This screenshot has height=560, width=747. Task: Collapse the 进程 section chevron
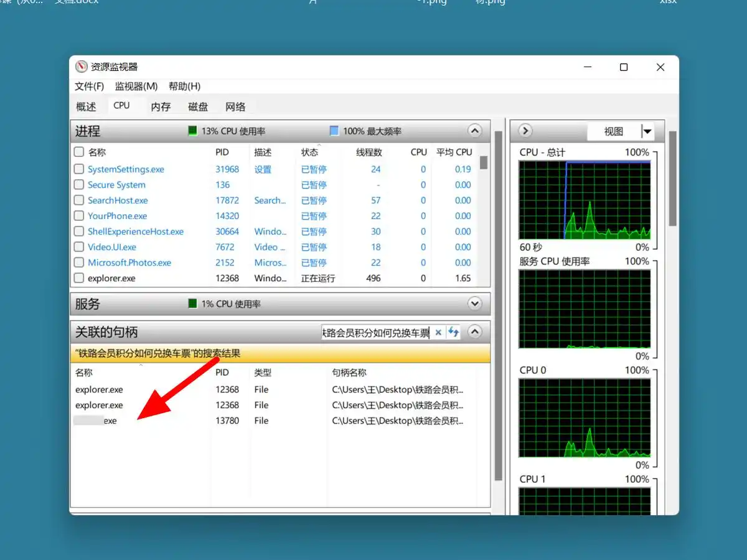[x=475, y=131]
